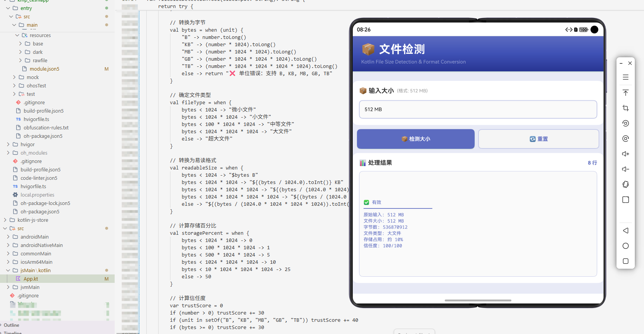Open module.json5 file

[44, 69]
